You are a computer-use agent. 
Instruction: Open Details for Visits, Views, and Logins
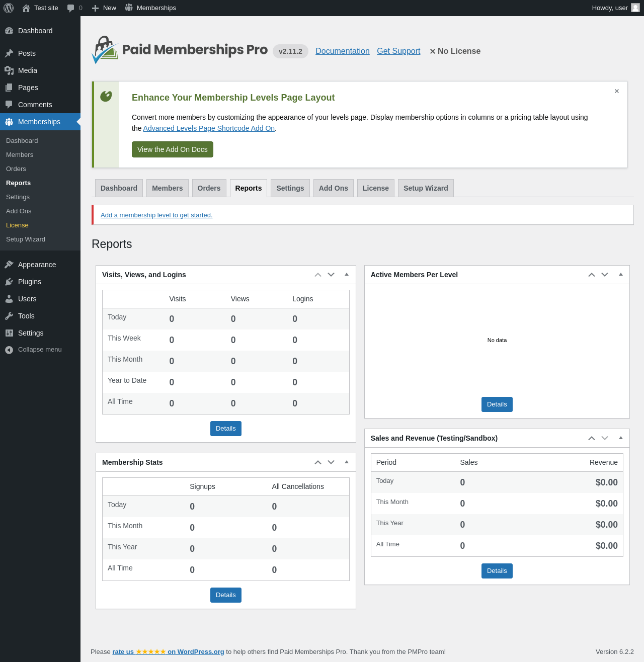coord(226,429)
